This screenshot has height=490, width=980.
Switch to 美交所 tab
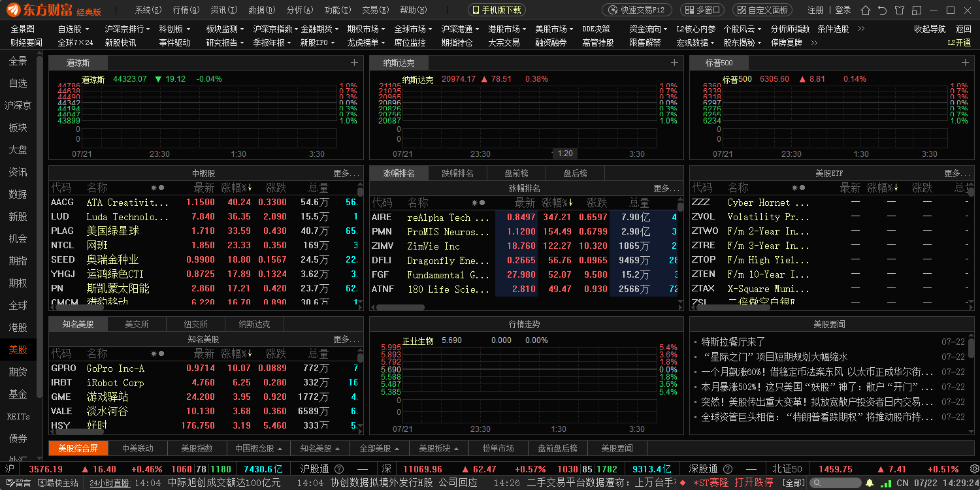(137, 324)
